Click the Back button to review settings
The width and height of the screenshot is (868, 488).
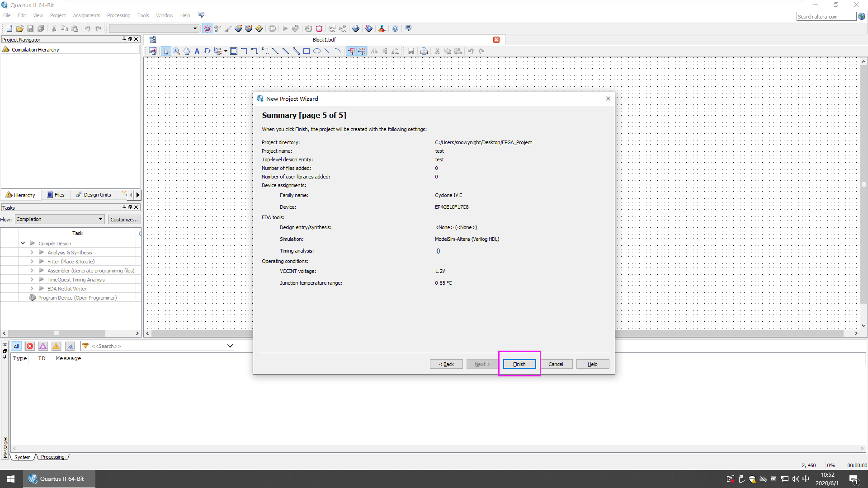(x=446, y=364)
